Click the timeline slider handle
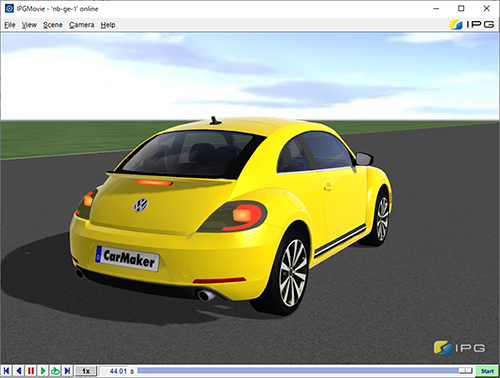The image size is (500, 378). [x=465, y=371]
